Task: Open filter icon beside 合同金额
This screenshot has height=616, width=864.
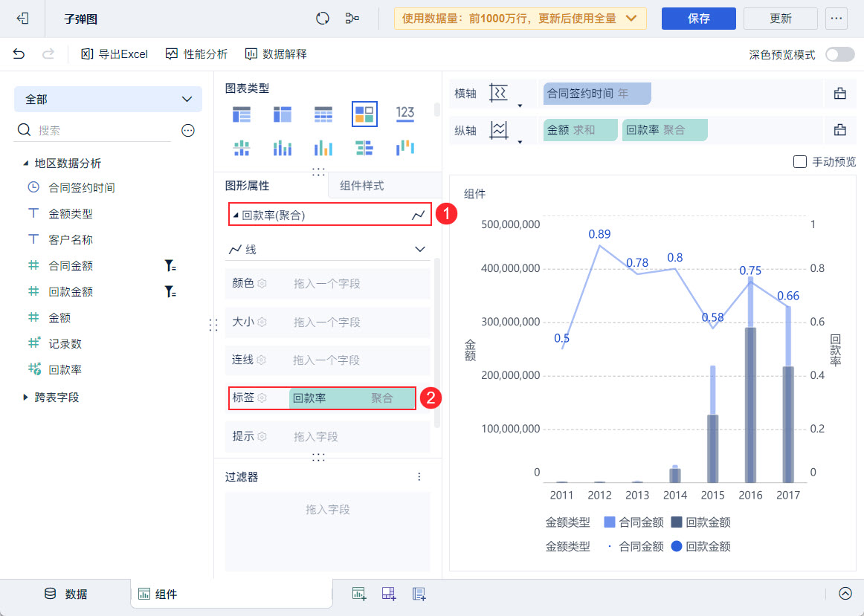Action: coord(170,266)
